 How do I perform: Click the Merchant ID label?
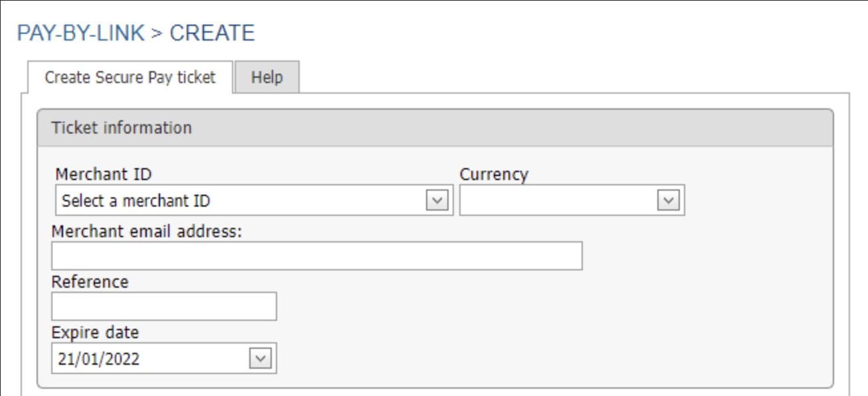104,175
